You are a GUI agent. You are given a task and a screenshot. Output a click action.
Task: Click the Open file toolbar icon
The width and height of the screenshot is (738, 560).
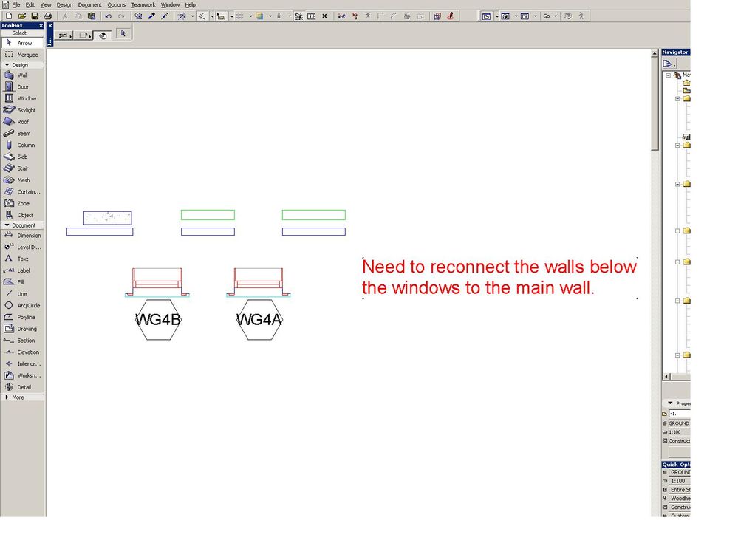click(21, 16)
